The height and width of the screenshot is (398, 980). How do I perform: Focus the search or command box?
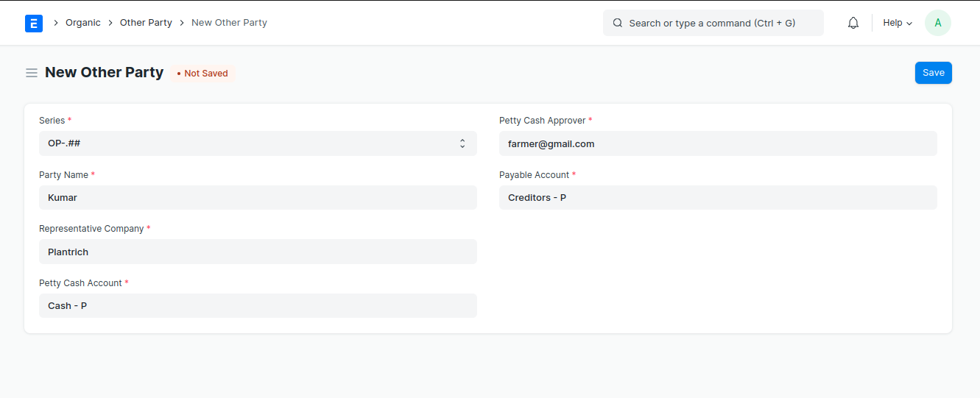point(712,23)
